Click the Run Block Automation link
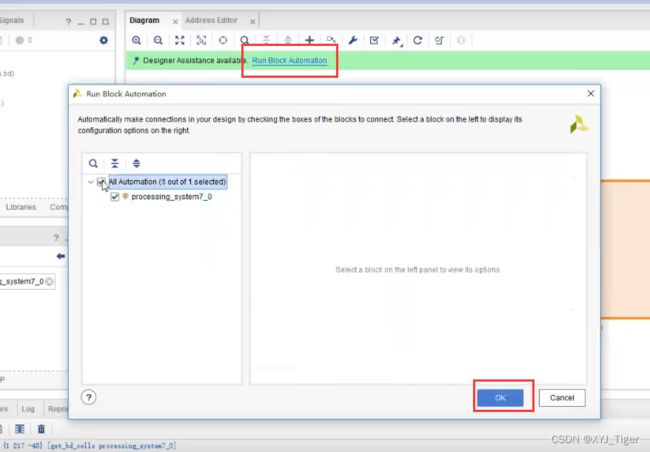Image resolution: width=650 pixels, height=452 pixels. pyautogui.click(x=289, y=61)
